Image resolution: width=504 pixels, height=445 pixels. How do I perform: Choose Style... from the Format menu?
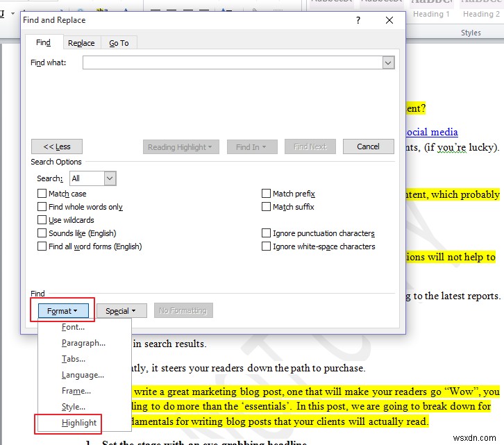[x=85, y=407]
